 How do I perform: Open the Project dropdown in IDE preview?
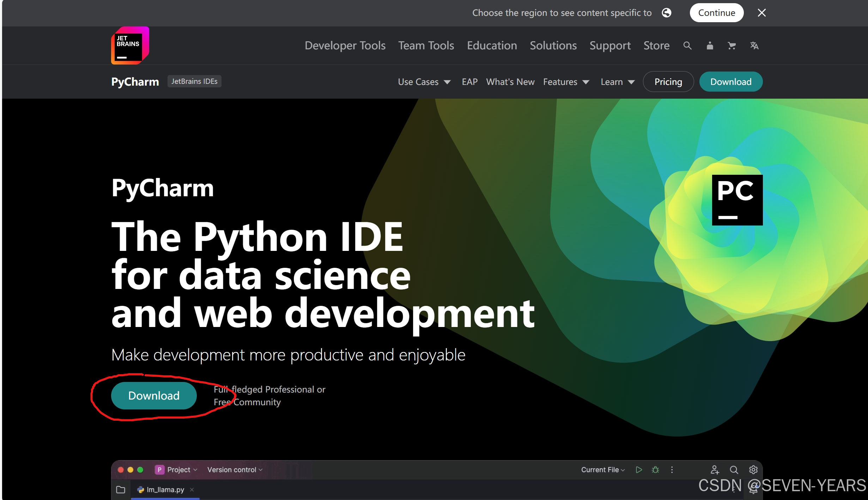click(x=182, y=469)
